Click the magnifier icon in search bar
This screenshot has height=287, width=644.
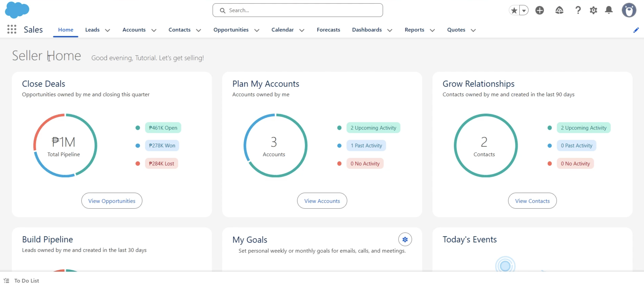click(x=222, y=10)
